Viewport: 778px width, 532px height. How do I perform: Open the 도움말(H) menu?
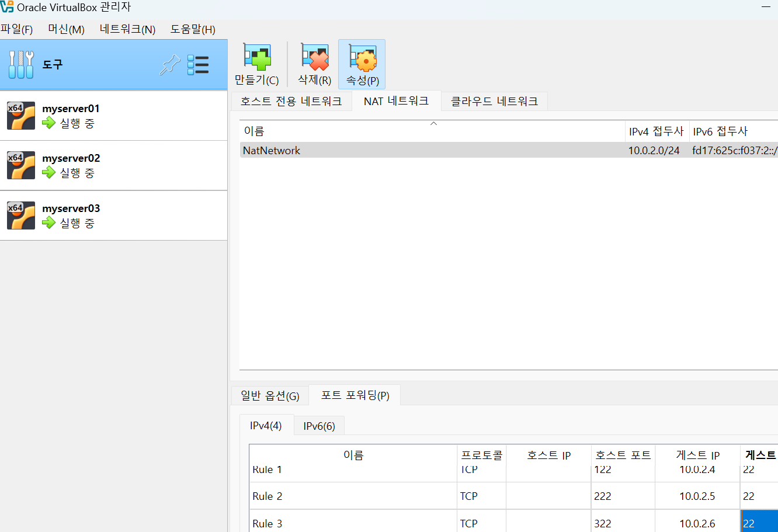tap(193, 29)
